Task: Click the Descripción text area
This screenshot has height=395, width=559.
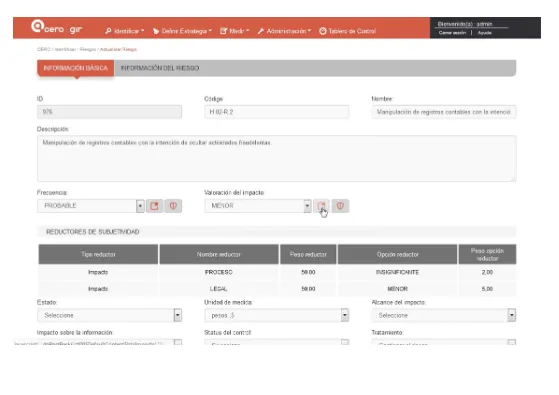Action: 277,159
